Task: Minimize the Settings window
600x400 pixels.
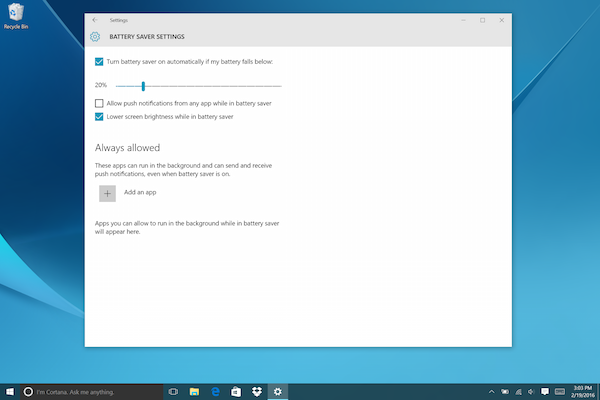Action: click(x=463, y=20)
